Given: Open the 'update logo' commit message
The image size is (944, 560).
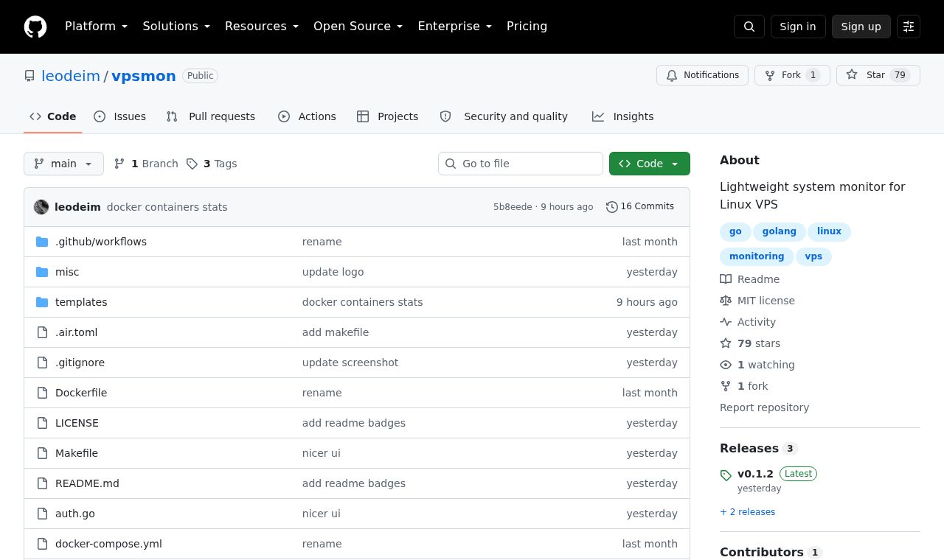Looking at the screenshot, I should point(333,272).
